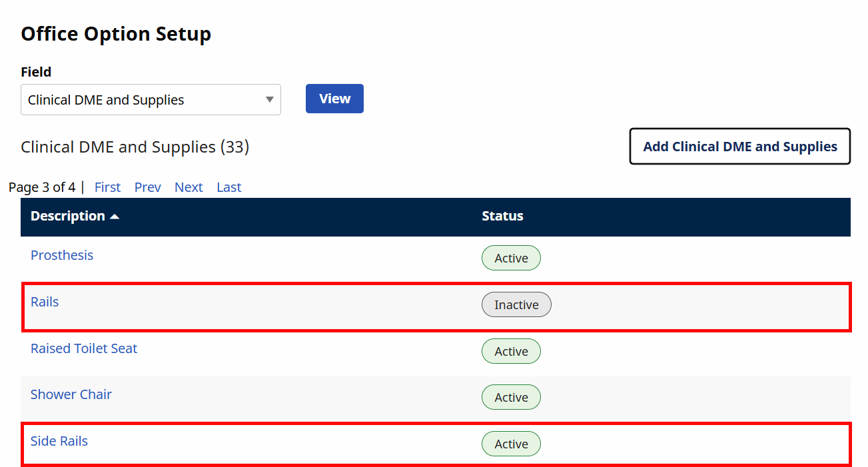Open the Prosthesis item
This screenshot has width=868, height=467.
[61, 254]
